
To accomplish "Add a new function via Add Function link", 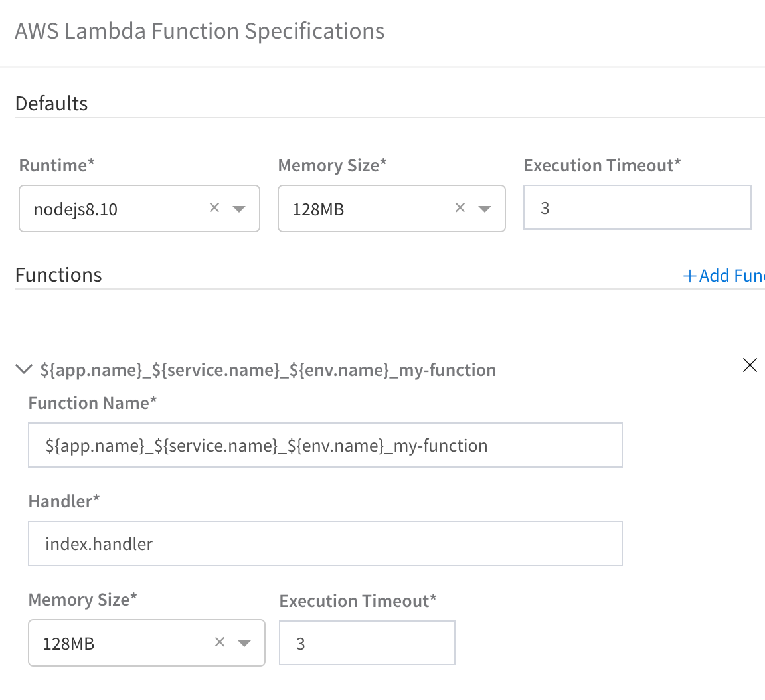I will coord(724,276).
